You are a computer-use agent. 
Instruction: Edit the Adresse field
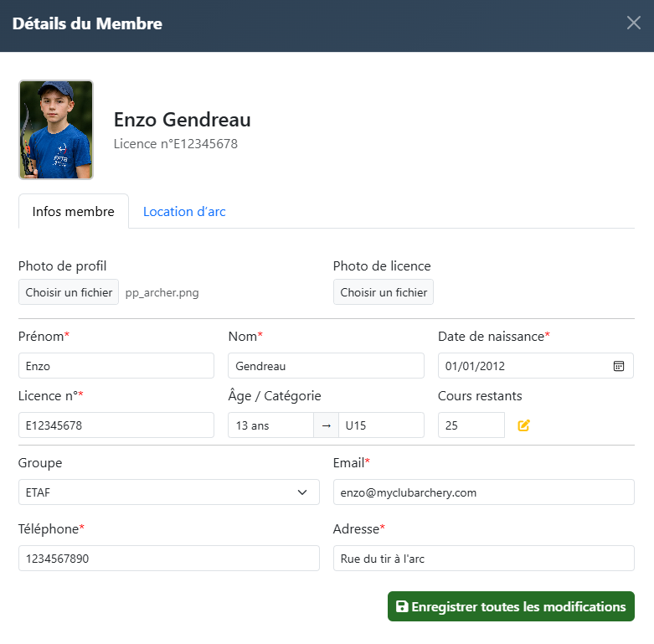483,559
